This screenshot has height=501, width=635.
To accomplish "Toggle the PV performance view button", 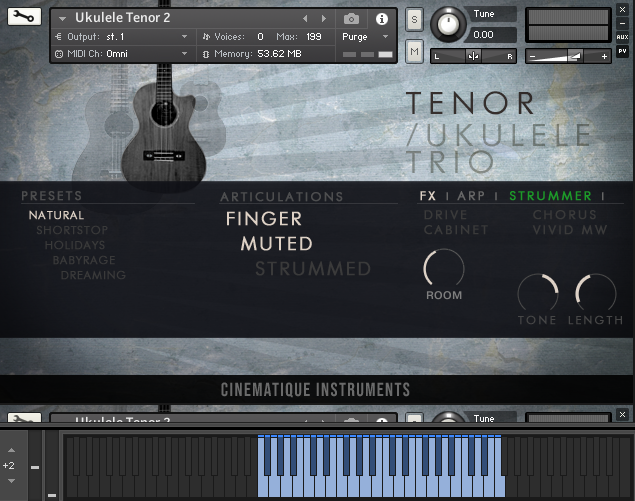I will pyautogui.click(x=622, y=51).
